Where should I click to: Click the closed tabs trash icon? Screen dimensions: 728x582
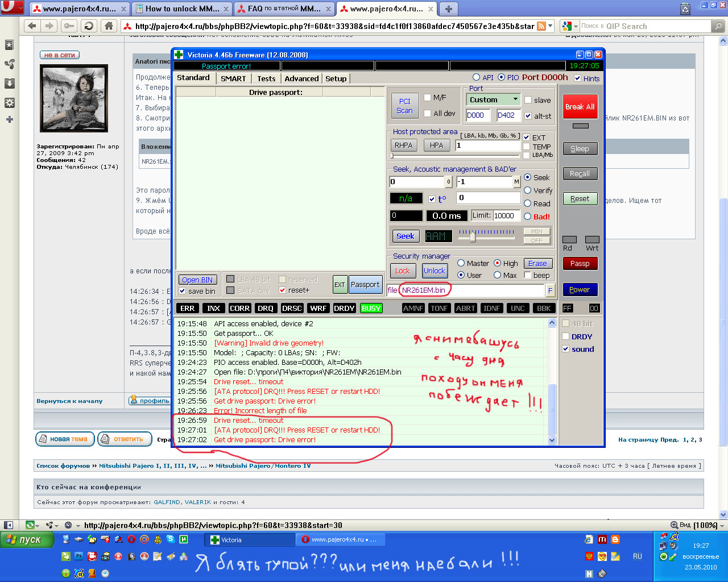click(x=685, y=9)
